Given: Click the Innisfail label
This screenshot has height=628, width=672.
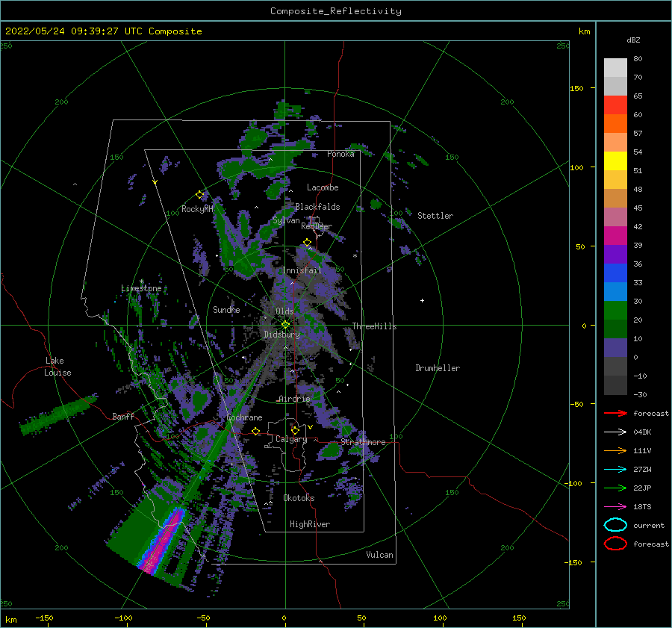Looking at the screenshot, I should 302,270.
